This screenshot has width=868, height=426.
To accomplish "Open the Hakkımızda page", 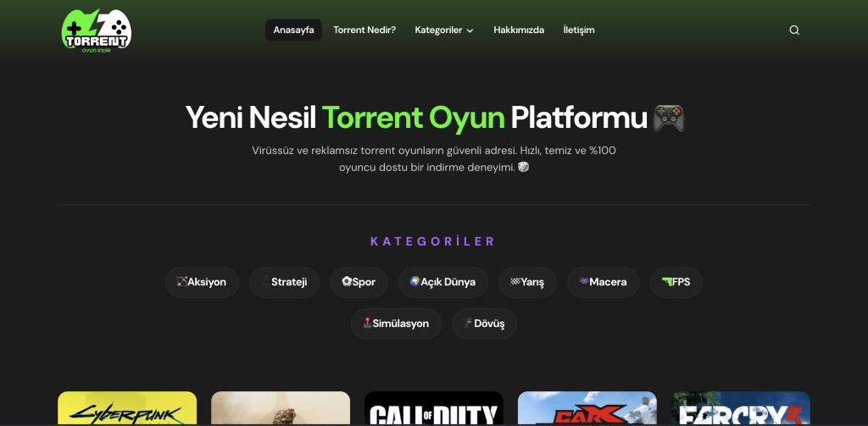I will (519, 30).
